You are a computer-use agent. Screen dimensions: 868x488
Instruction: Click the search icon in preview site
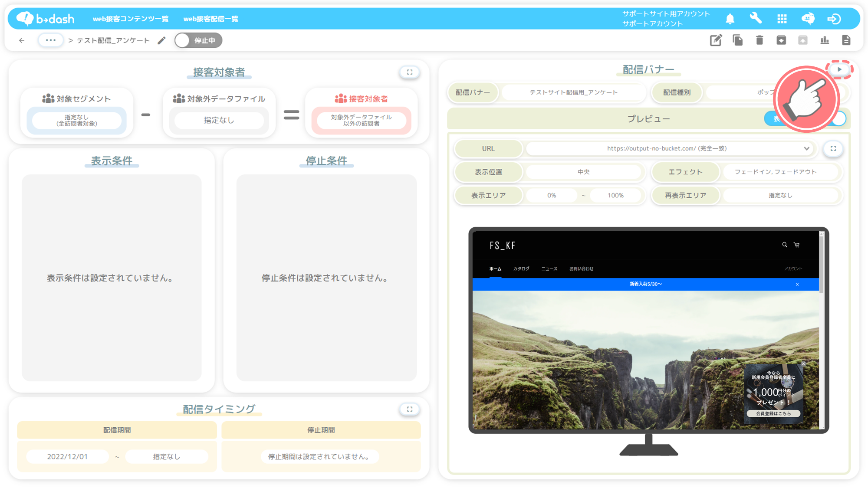coord(784,245)
